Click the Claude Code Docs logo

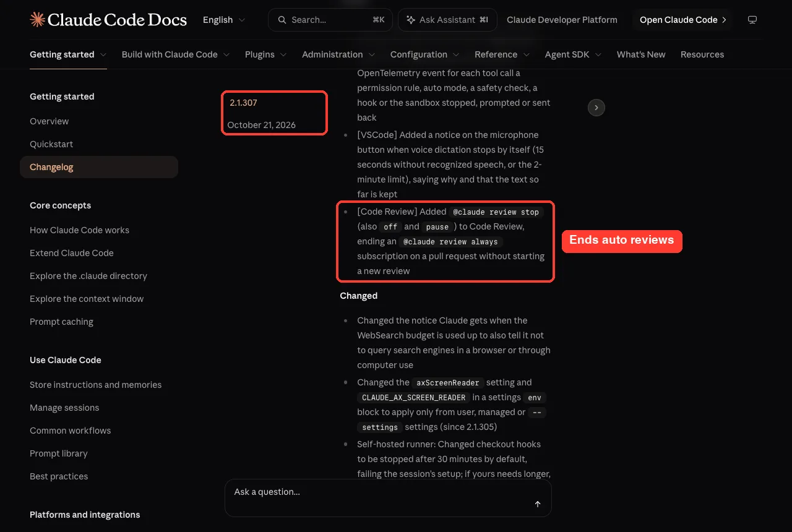[108, 20]
